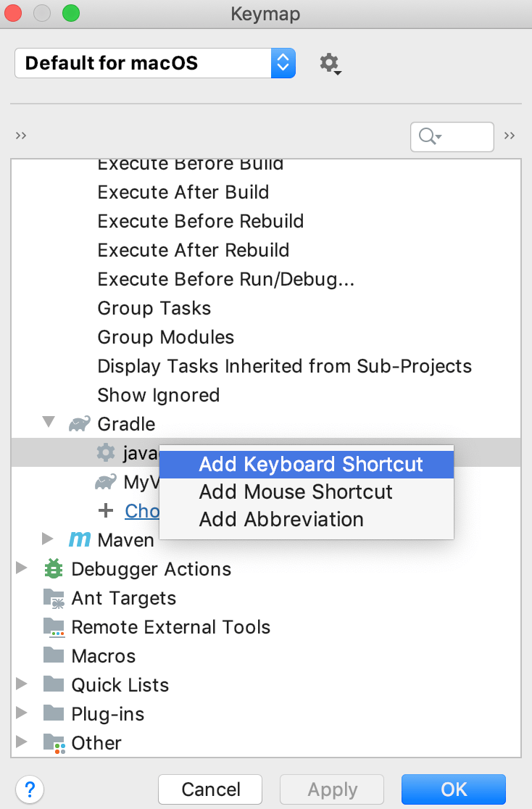Click the Other category icon

(x=53, y=742)
